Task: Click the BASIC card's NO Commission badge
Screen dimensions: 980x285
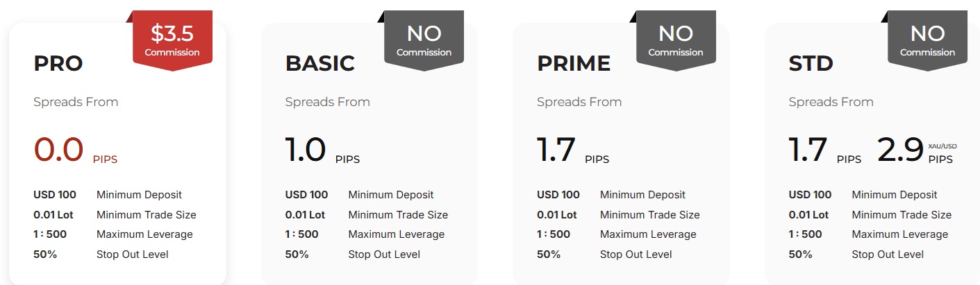Action: (424, 41)
